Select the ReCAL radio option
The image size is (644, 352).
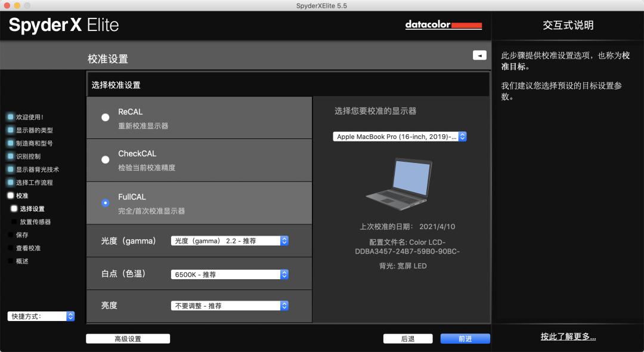pos(106,118)
